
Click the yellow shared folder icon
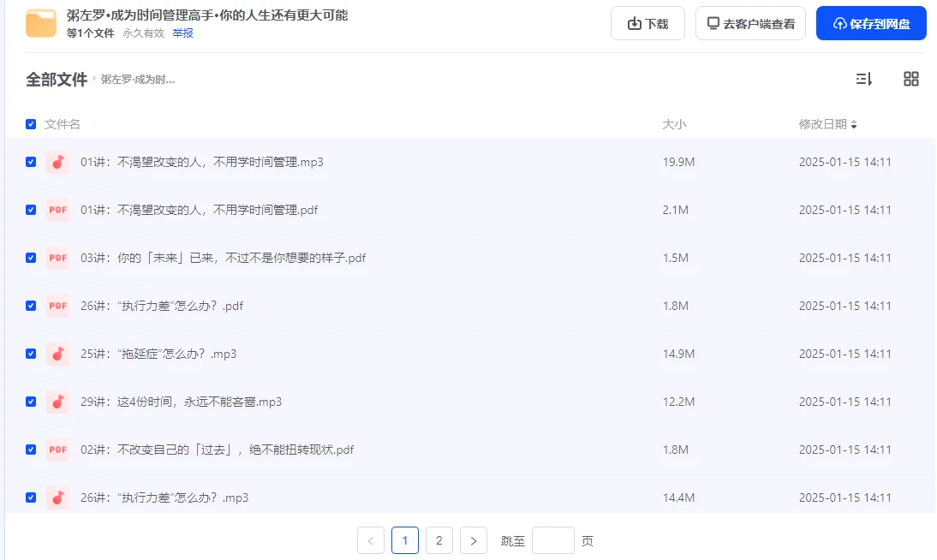click(x=41, y=23)
